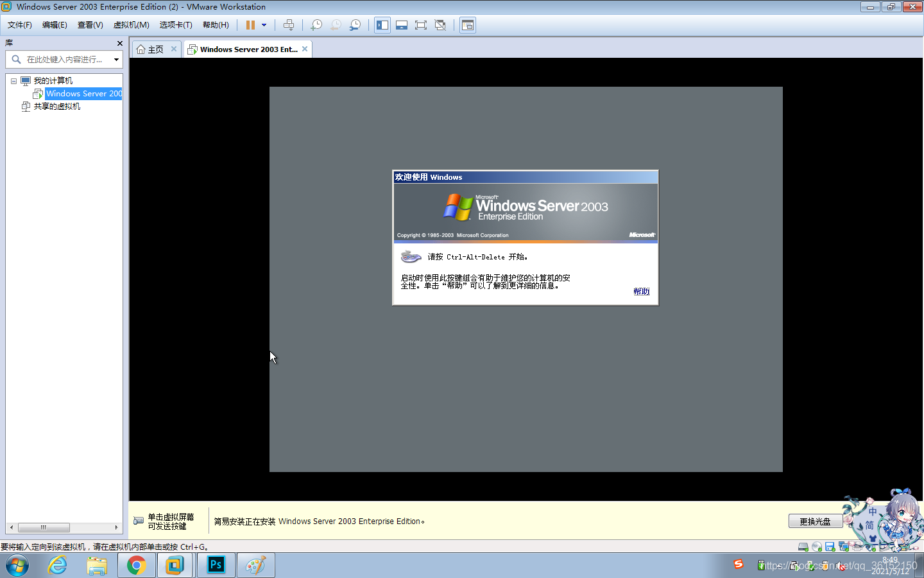Click VMware Workstation taskbar button
This screenshot has width=924, height=578.
click(x=175, y=566)
